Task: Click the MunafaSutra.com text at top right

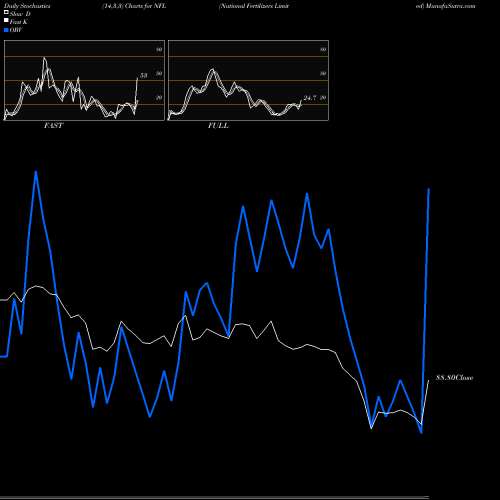Action: click(x=450, y=6)
